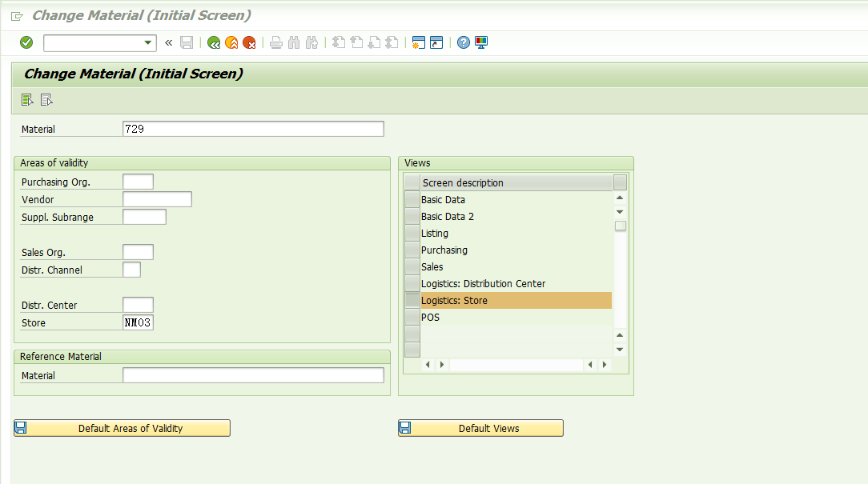Click the Next Page icon
Viewport: 868px width, 484px height.
pyautogui.click(x=374, y=42)
